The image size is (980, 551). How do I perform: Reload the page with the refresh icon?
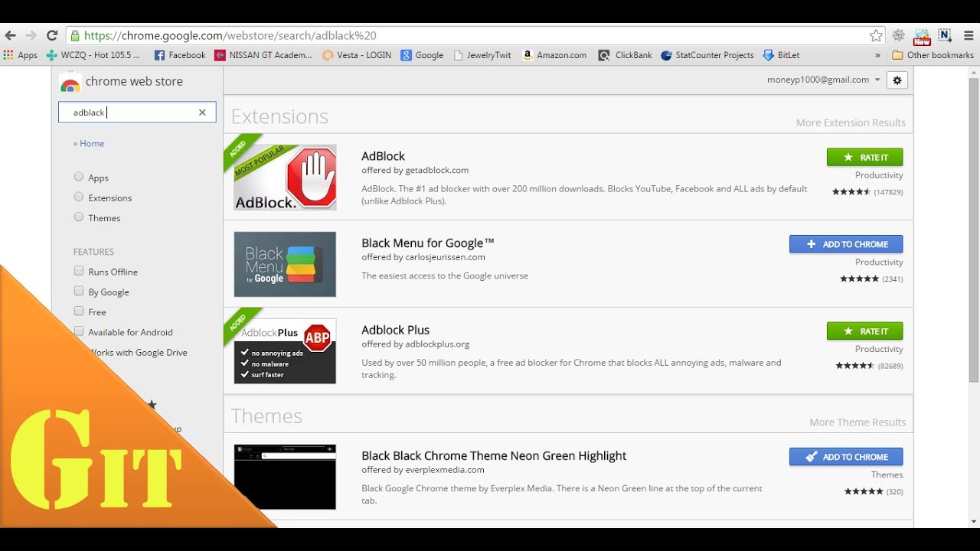click(x=52, y=35)
